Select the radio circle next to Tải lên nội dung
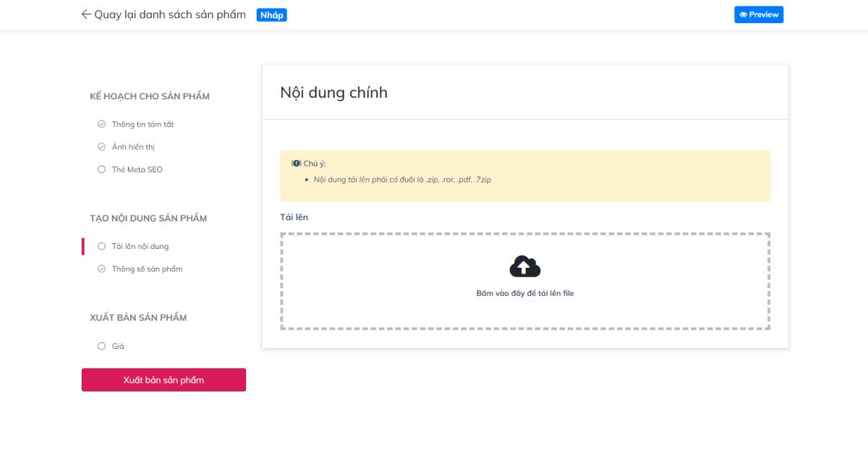 tap(101, 245)
